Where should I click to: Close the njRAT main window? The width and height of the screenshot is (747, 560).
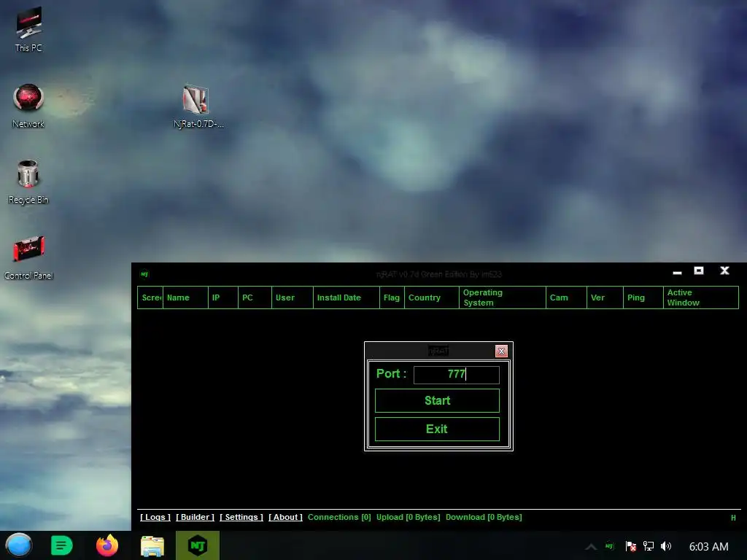(x=724, y=271)
